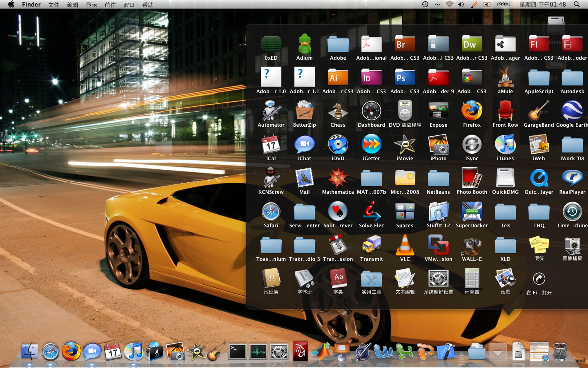This screenshot has width=588, height=368.
Task: Open Spaces from the stack grid
Action: [x=405, y=212]
